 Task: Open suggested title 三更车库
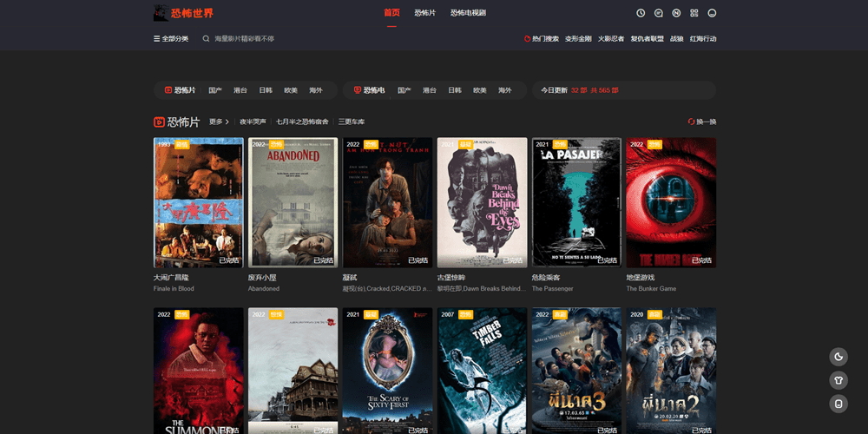(x=351, y=122)
